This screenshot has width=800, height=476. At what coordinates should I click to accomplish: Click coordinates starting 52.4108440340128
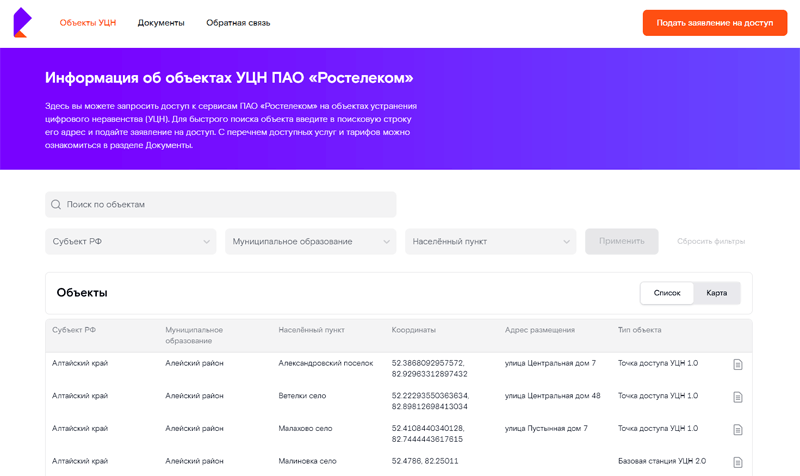428,434
